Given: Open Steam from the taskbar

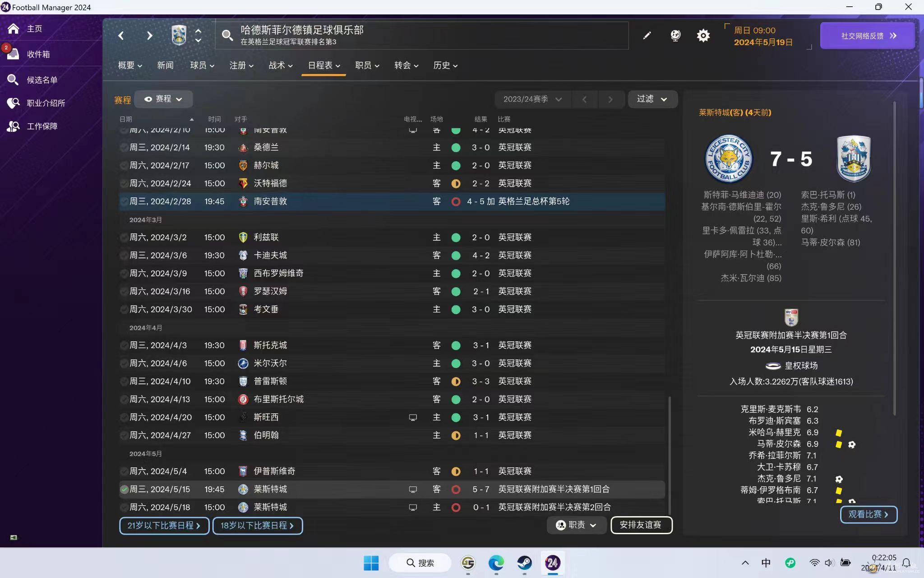Looking at the screenshot, I should click(x=524, y=563).
